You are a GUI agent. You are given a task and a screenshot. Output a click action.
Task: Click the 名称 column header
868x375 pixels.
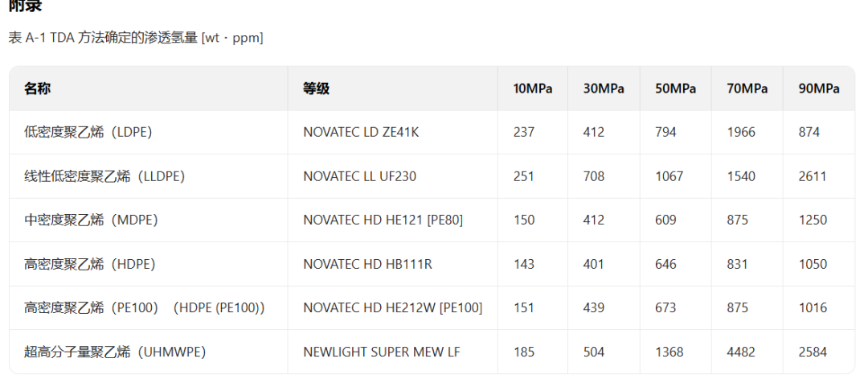click(x=38, y=89)
